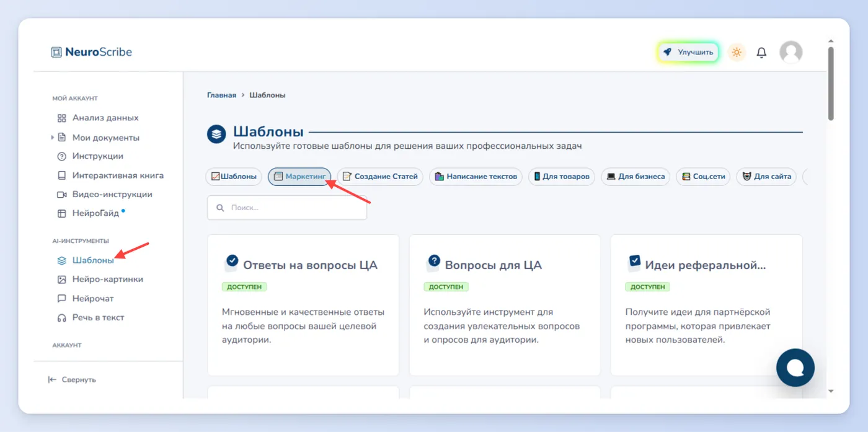The height and width of the screenshot is (432, 868).
Task: Select the Соц.сети category tab
Action: 703,177
